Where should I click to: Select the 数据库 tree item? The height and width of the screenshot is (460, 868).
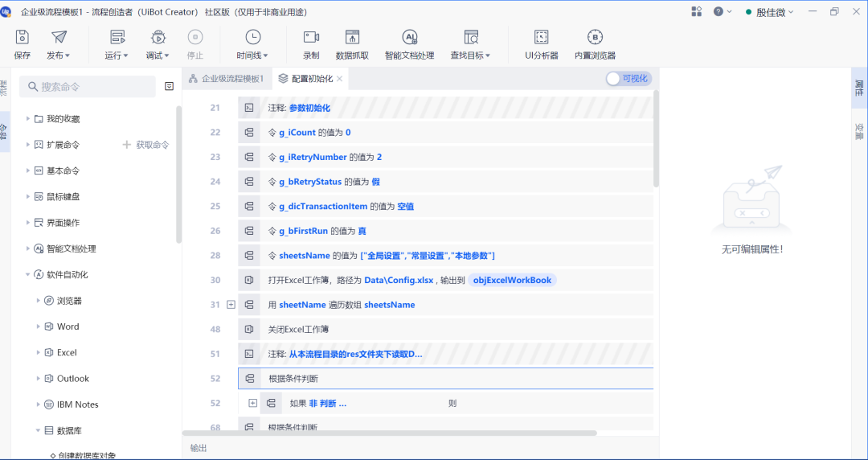(69, 430)
